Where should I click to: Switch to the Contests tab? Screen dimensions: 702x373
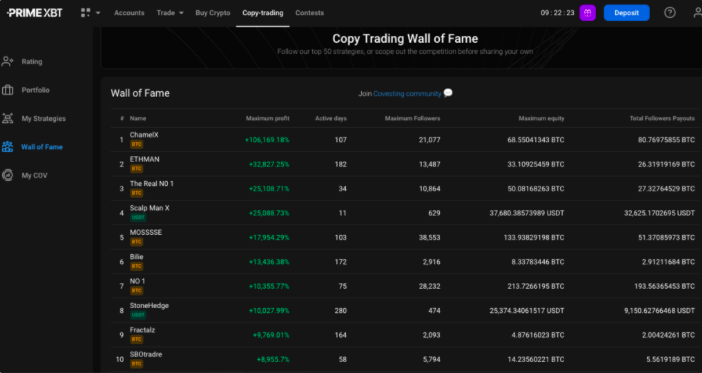pos(309,13)
